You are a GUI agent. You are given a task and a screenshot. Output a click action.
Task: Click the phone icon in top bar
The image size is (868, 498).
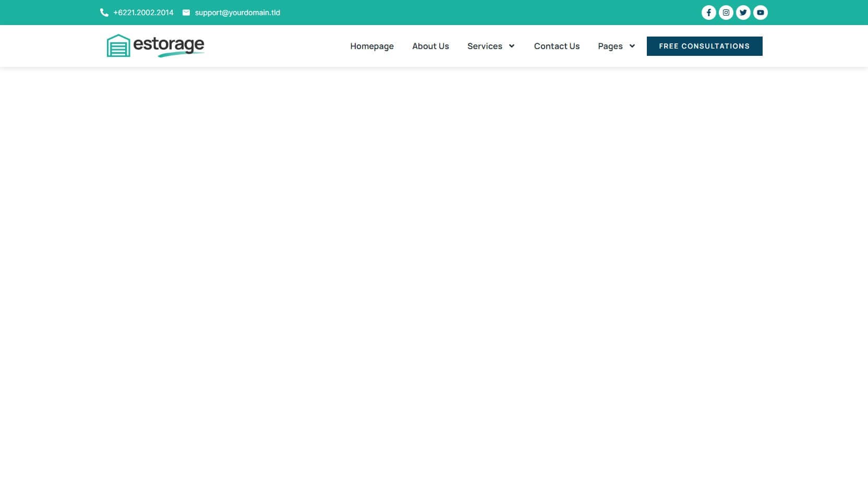(x=104, y=13)
